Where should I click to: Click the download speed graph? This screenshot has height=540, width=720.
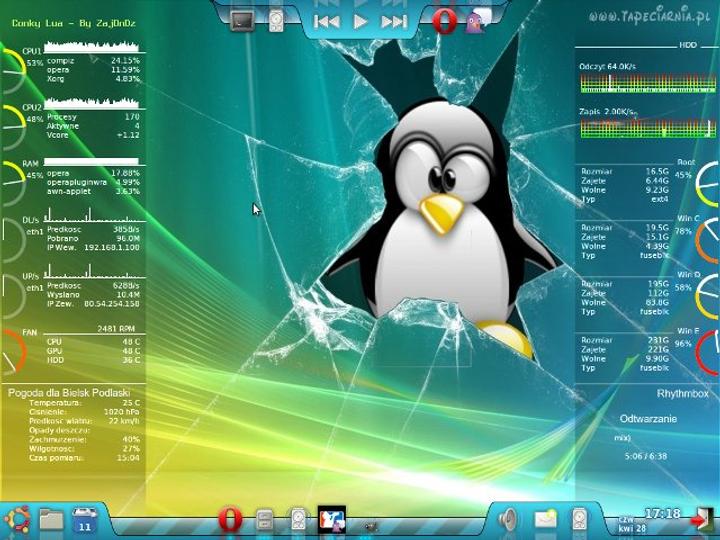pyautogui.click(x=91, y=215)
